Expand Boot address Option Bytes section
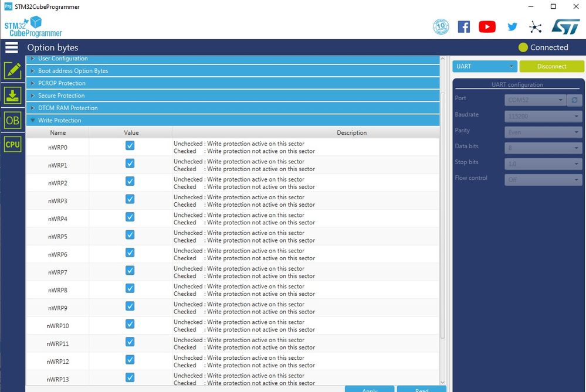Viewport: 586px width, 392px height. point(232,70)
